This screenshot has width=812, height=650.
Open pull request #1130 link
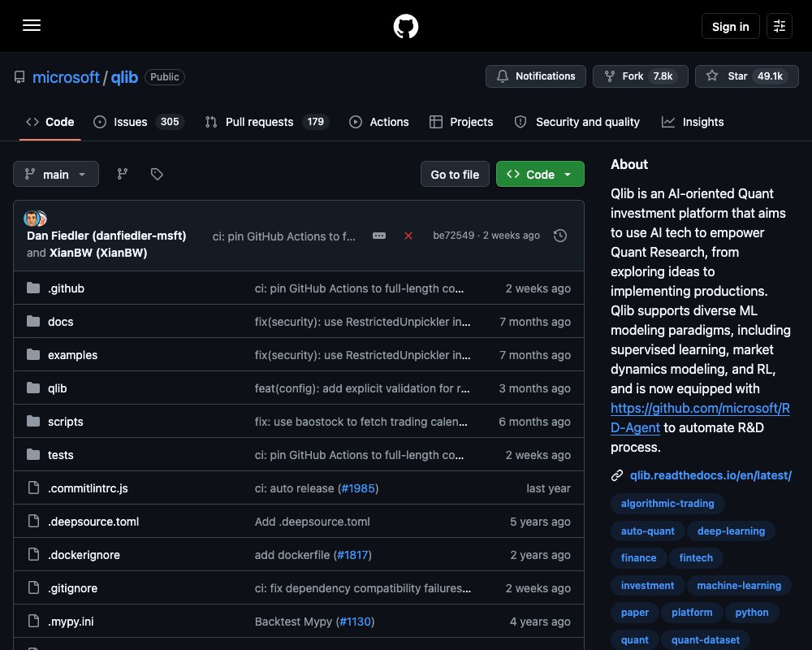(x=356, y=622)
